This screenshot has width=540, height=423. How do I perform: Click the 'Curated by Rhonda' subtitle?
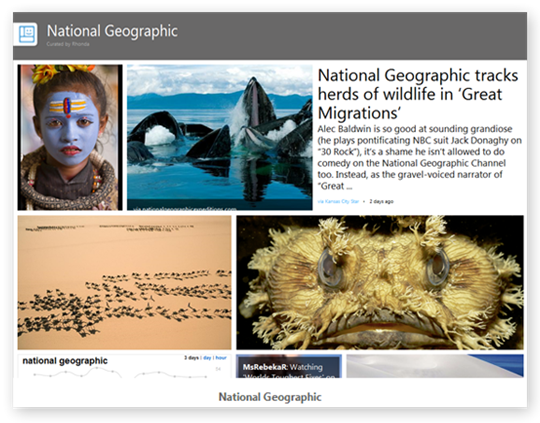click(68, 44)
